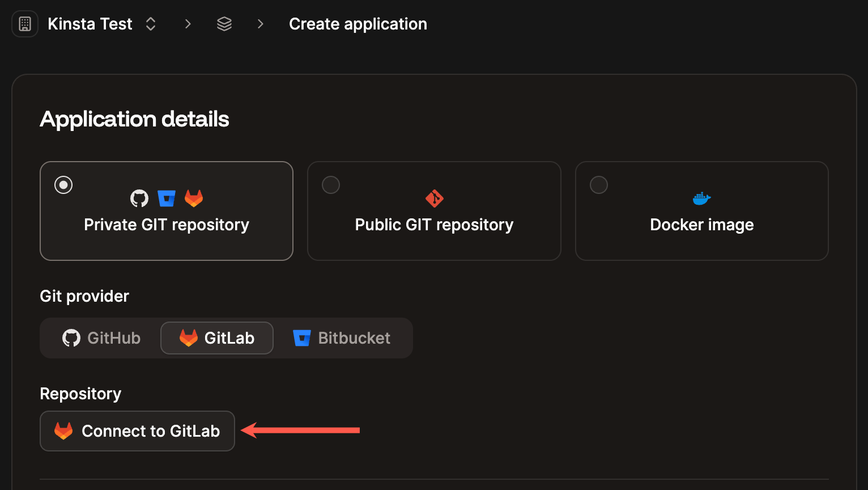Image resolution: width=868 pixels, height=490 pixels.
Task: Switch Git provider to GitHub
Action: click(x=101, y=337)
